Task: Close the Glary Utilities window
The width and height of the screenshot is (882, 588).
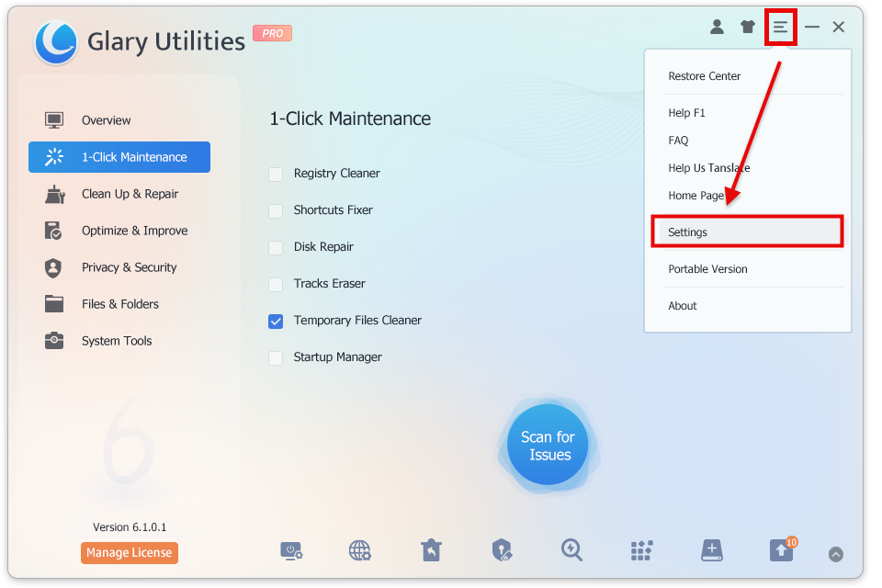Action: [839, 27]
